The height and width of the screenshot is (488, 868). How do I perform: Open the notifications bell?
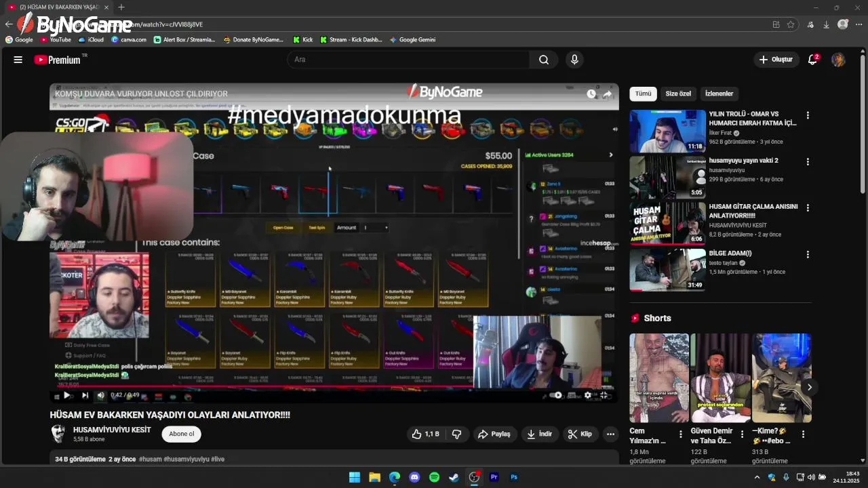(812, 60)
